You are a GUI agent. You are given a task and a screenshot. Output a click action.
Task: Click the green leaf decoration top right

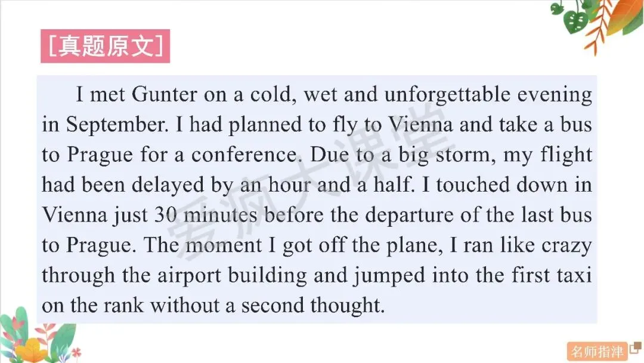click(x=575, y=17)
